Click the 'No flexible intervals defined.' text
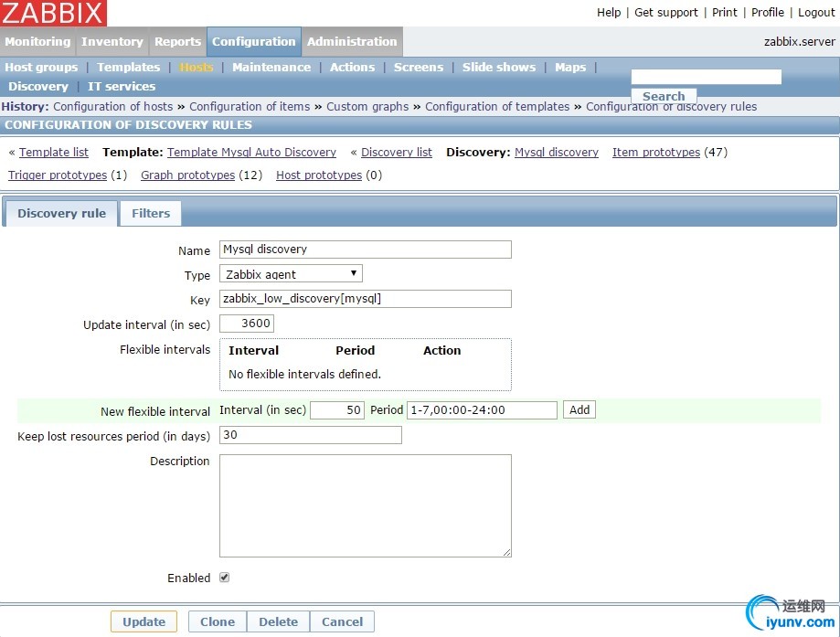 304,374
